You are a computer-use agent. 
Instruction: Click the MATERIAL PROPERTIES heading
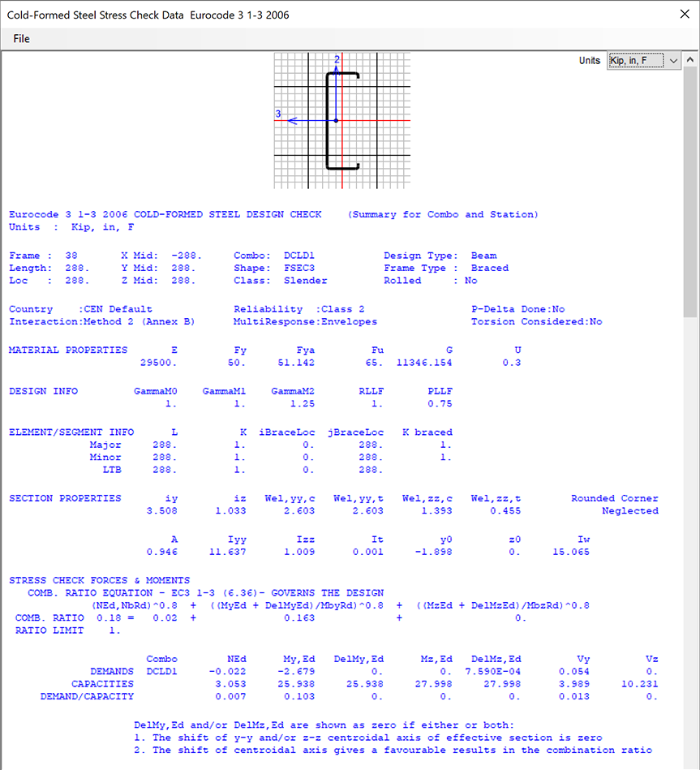coord(68,350)
